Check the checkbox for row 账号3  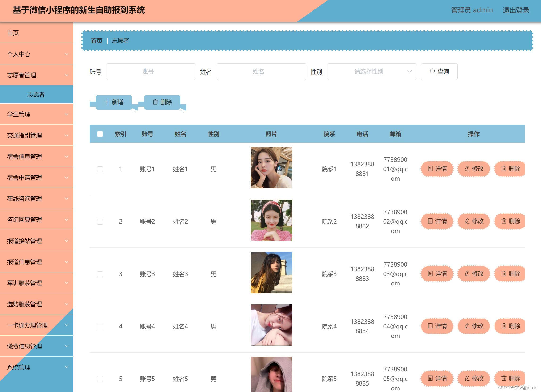coord(100,274)
